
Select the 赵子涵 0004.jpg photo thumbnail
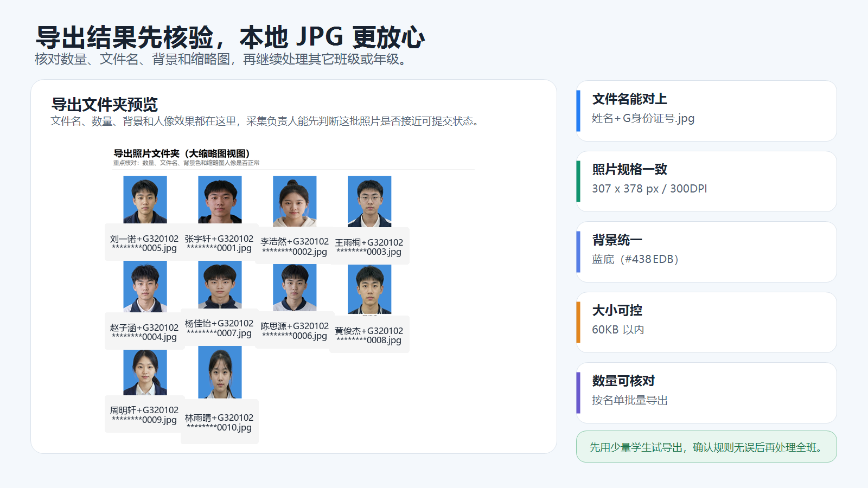[145, 286]
